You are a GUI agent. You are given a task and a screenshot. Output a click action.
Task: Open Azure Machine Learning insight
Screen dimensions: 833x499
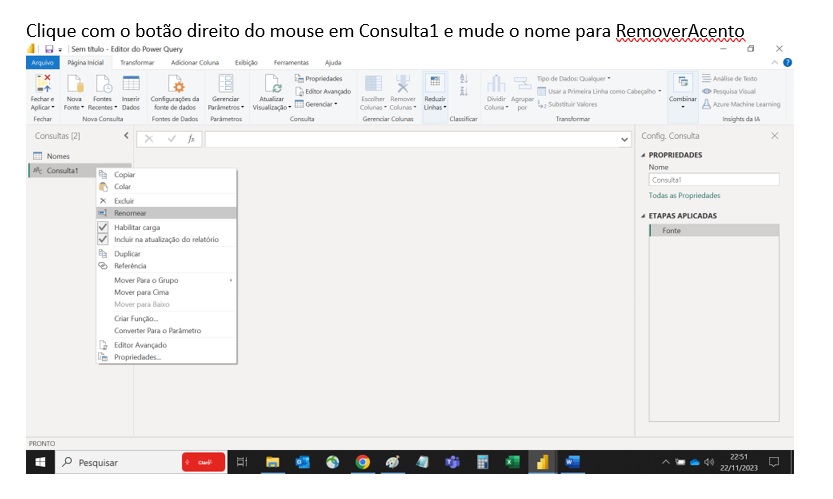click(741, 104)
